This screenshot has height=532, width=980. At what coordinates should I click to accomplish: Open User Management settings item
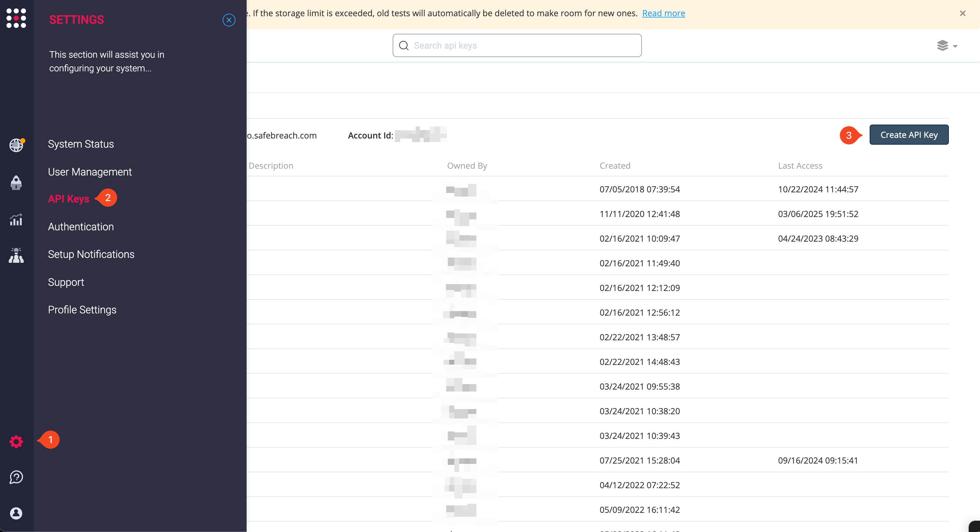[90, 172]
